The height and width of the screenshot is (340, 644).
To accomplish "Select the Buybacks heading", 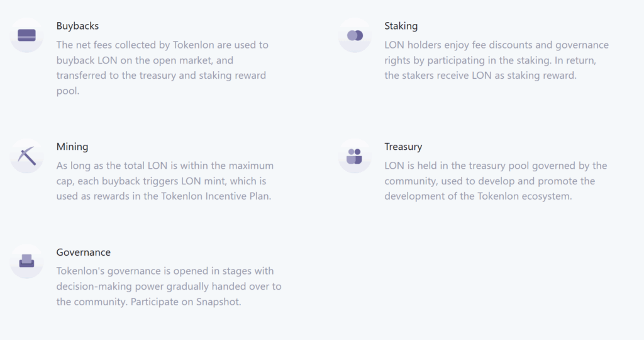I will (x=77, y=26).
